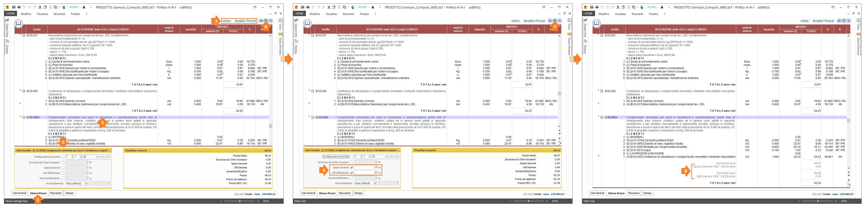
Task: Click the zoom slider in the right window
Action: click(818, 201)
